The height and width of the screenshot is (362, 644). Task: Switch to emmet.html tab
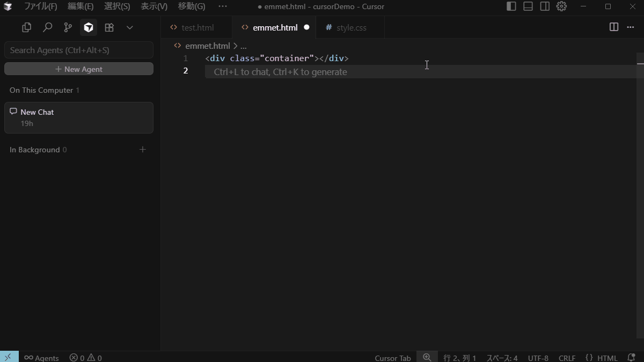[275, 27]
